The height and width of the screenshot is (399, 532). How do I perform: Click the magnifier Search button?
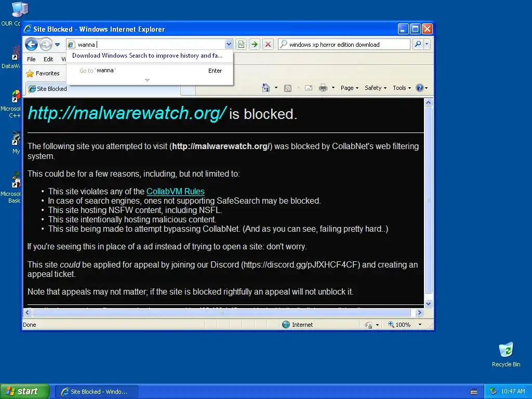pyautogui.click(x=418, y=44)
